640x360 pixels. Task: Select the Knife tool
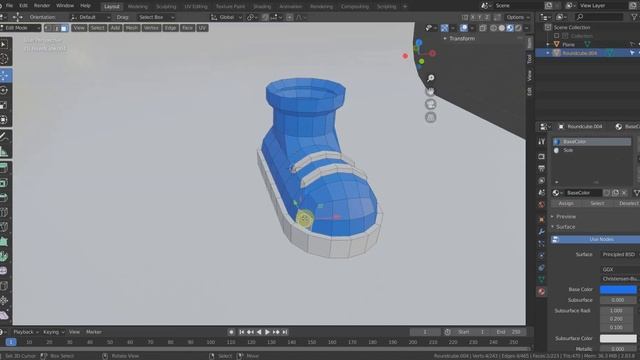pos(4,227)
